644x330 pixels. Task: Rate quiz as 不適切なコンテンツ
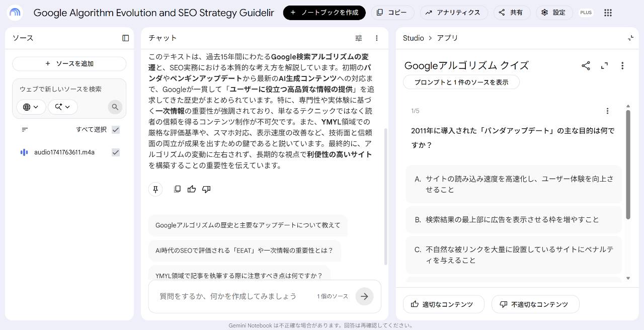coord(535,304)
